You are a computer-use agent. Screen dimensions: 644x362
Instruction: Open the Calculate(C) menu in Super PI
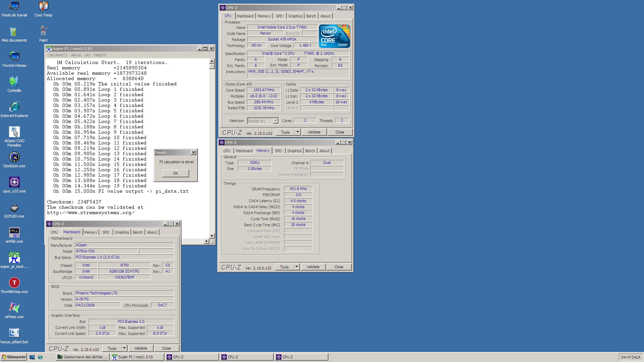(x=57, y=55)
